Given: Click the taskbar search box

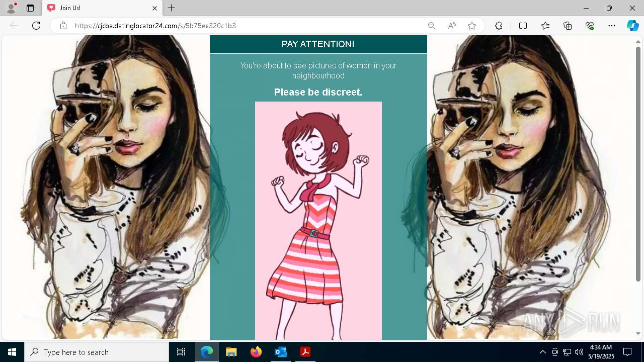Looking at the screenshot, I should tap(97, 352).
